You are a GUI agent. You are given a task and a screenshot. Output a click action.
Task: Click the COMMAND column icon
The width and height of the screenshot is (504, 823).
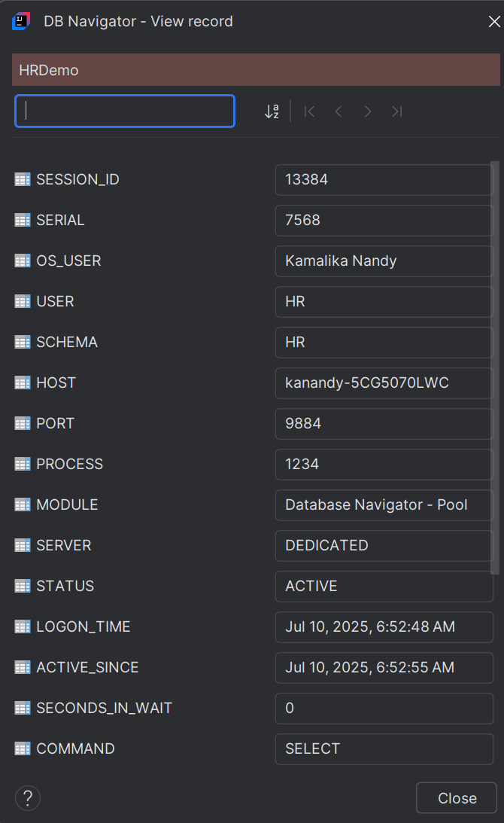point(23,748)
